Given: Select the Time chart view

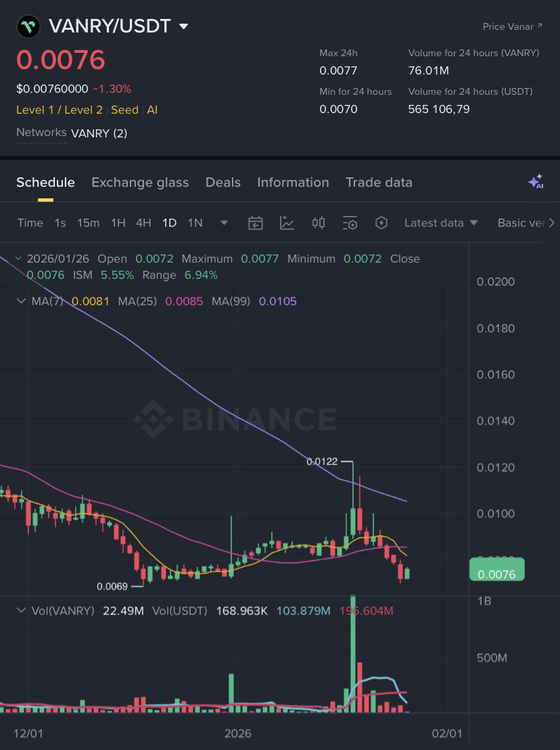Looking at the screenshot, I should [x=30, y=223].
